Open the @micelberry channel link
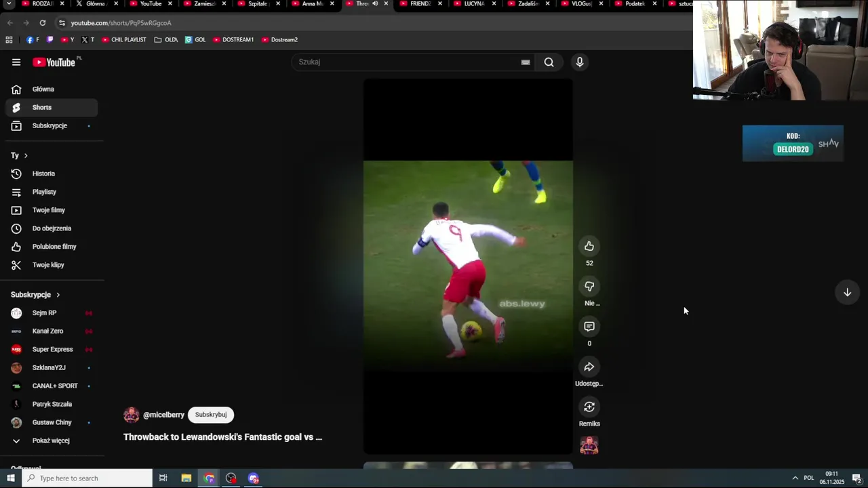Viewport: 868px width, 488px height. pos(163,415)
